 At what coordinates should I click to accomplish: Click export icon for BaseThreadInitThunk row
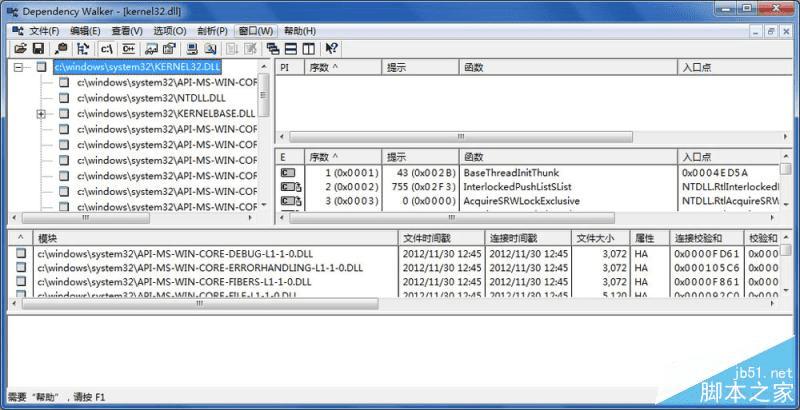tap(288, 173)
